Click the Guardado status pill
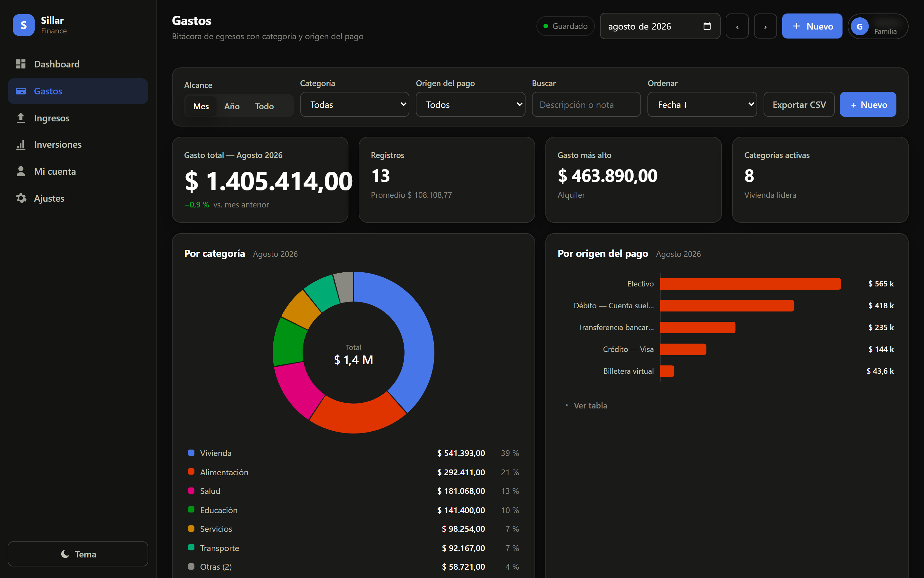Viewport: 924px width, 578px height. (x=566, y=26)
